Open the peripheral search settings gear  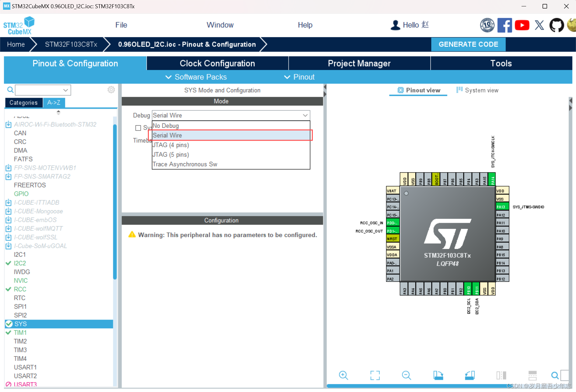pyautogui.click(x=111, y=89)
